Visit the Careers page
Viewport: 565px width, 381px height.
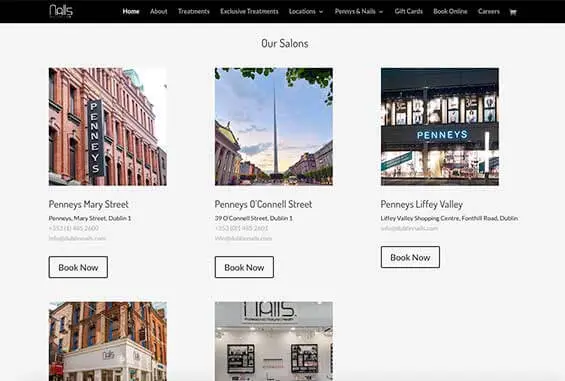click(489, 12)
